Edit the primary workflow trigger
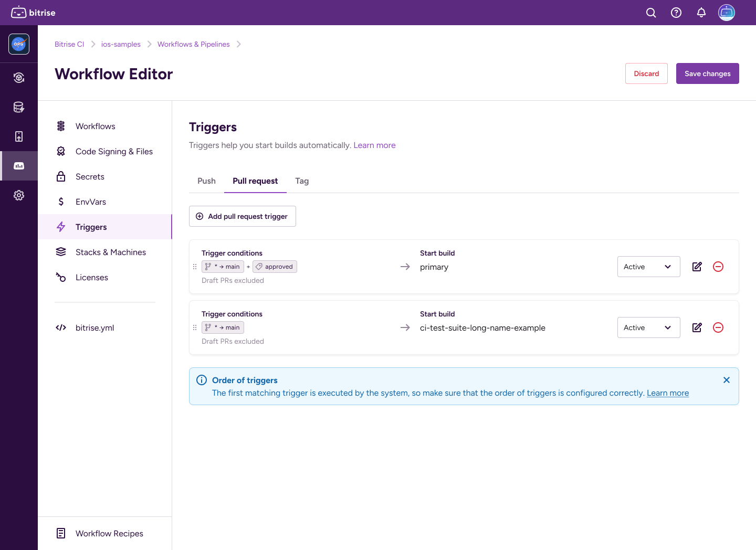This screenshot has height=550, width=756. tap(697, 267)
